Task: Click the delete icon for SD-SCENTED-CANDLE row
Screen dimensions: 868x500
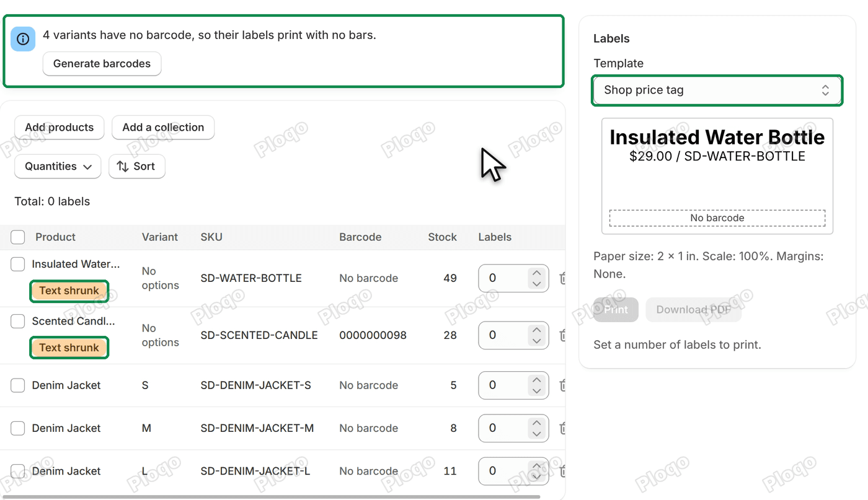Action: (x=562, y=335)
